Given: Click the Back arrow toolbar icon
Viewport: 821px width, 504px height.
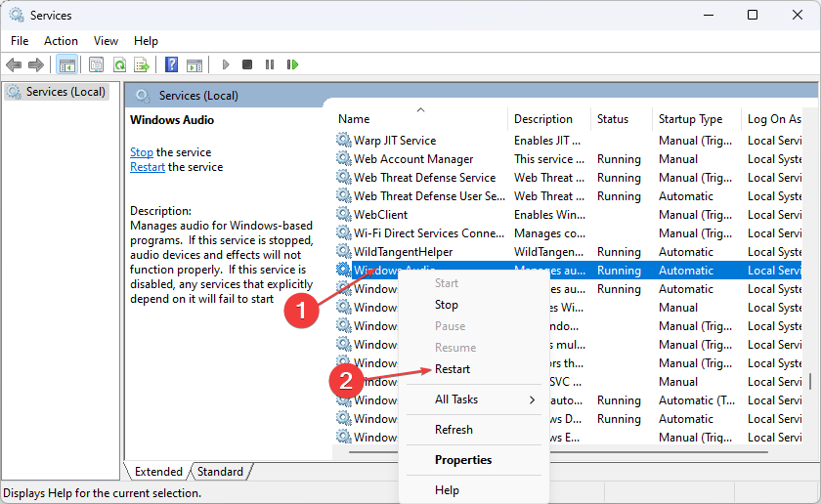Looking at the screenshot, I should (14, 64).
